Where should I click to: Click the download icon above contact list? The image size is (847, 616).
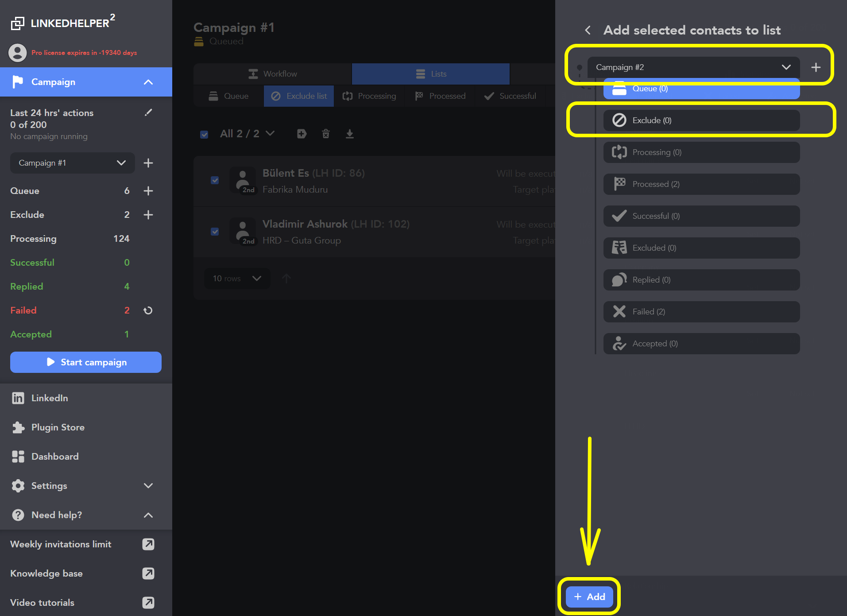coord(350,134)
